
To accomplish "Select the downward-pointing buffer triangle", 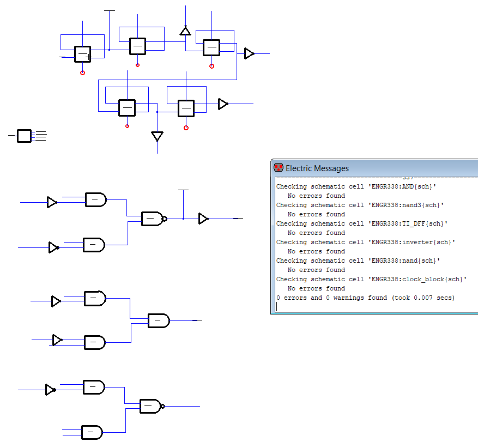I will click(157, 136).
